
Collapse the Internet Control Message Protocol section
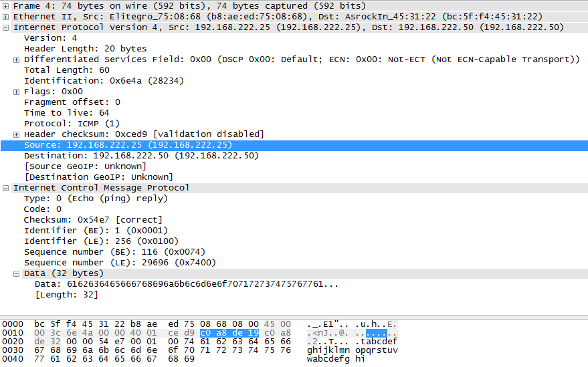point(5,189)
